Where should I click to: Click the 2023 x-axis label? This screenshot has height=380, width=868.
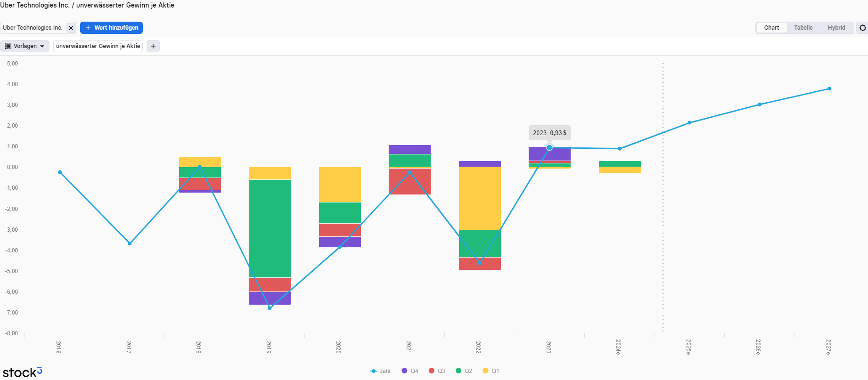[549, 348]
